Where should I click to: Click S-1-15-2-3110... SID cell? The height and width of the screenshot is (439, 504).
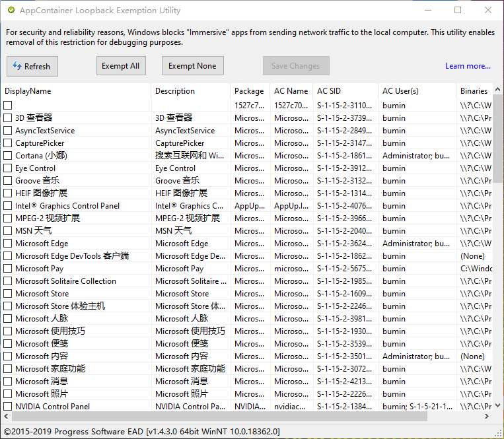(x=344, y=106)
